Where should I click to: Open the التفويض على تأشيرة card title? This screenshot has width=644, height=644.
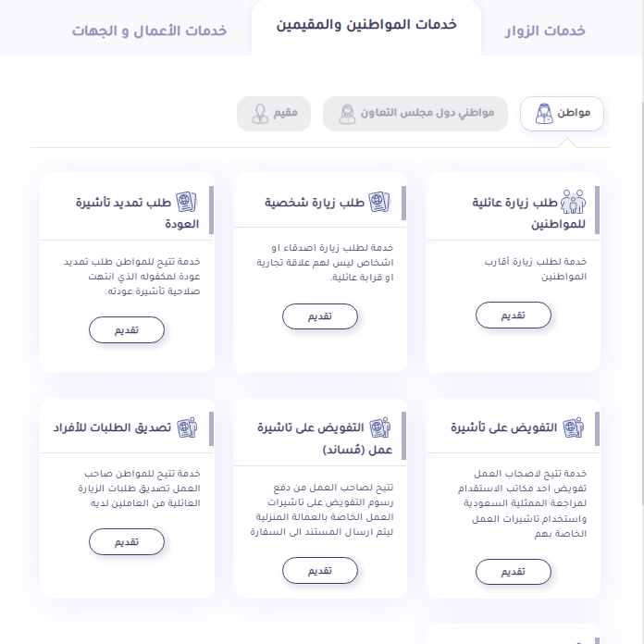(503, 427)
